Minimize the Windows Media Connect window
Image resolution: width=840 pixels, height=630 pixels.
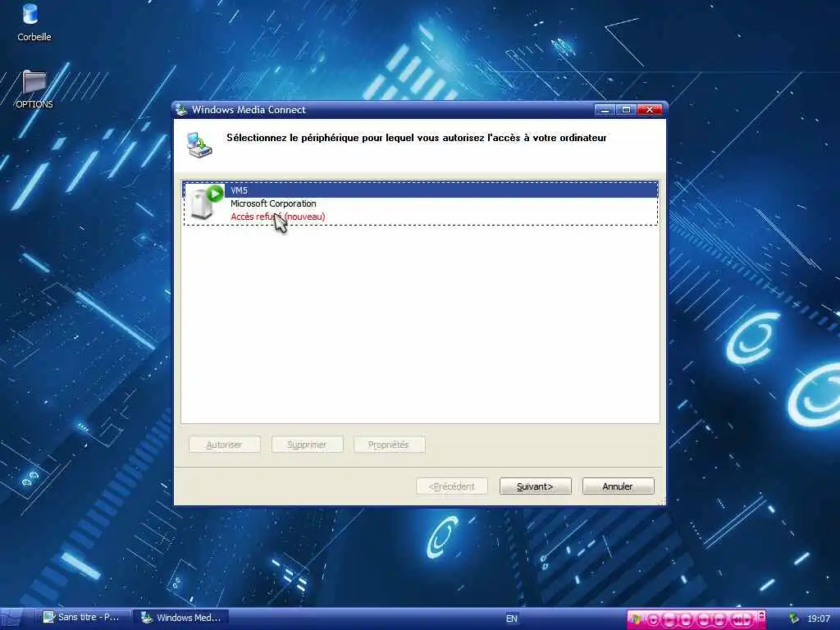605,110
